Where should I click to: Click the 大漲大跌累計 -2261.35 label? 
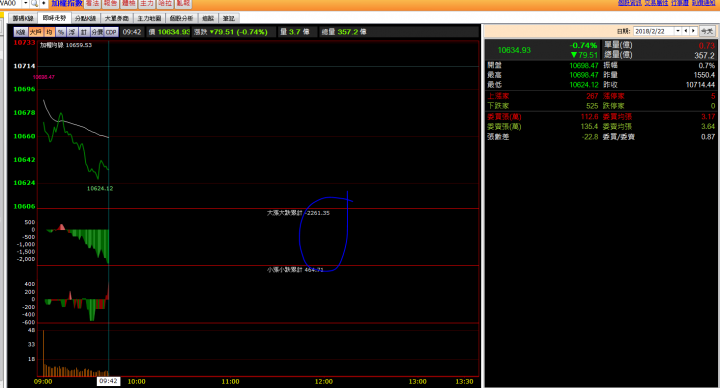click(298, 213)
